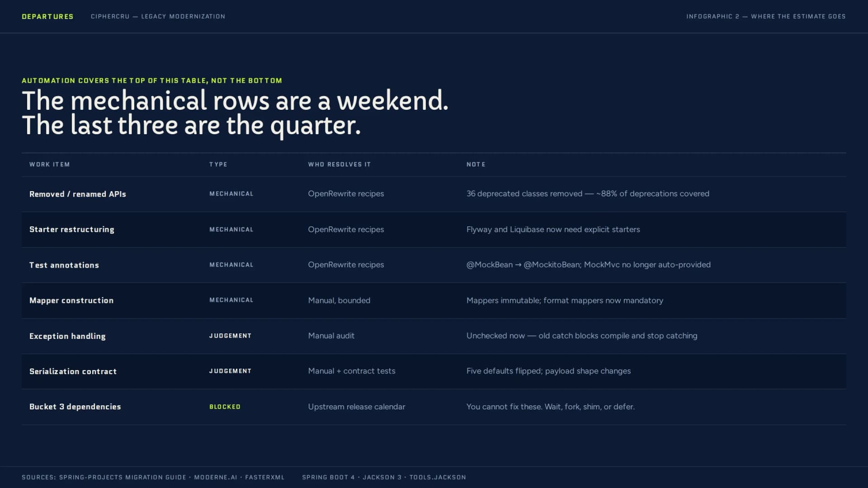Click the TYPE column header
Viewport: 868px width, 488px height.
coord(218,164)
